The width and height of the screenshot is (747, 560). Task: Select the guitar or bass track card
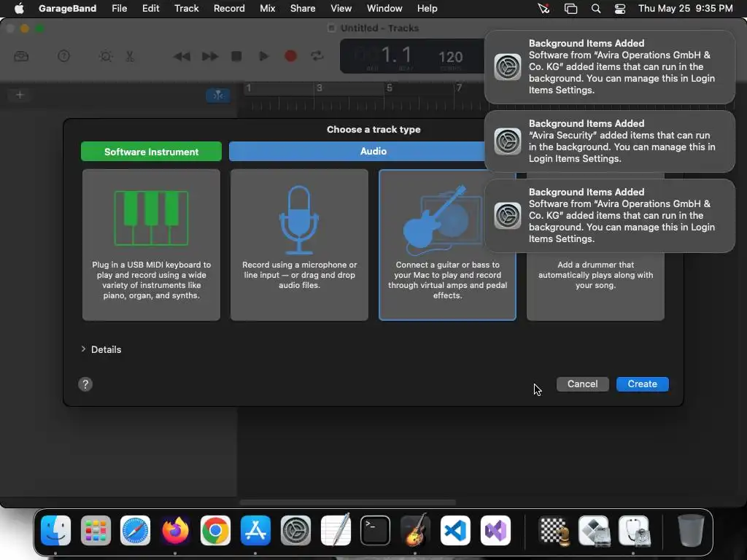447,245
